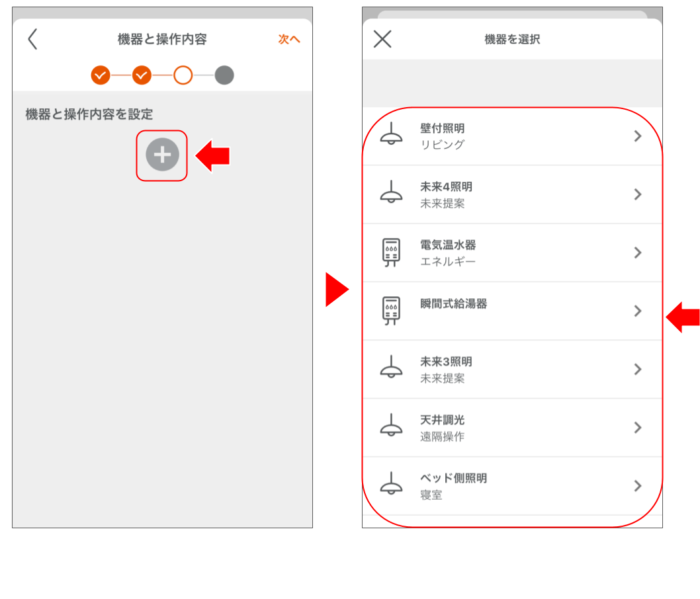Tap the gray plus add-device button
Viewport: 700px width, 599px height.
click(162, 155)
